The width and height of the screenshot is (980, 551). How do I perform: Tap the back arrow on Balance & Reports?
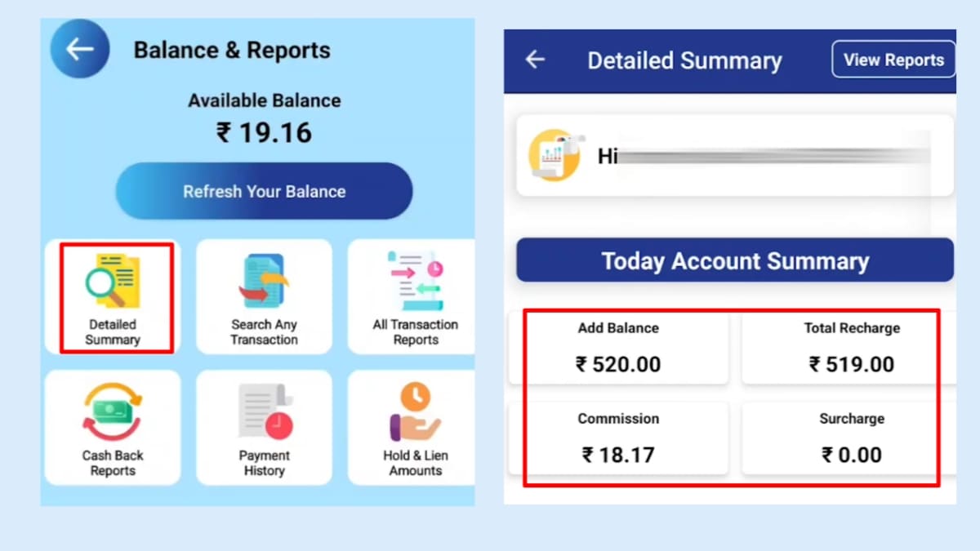click(x=79, y=48)
